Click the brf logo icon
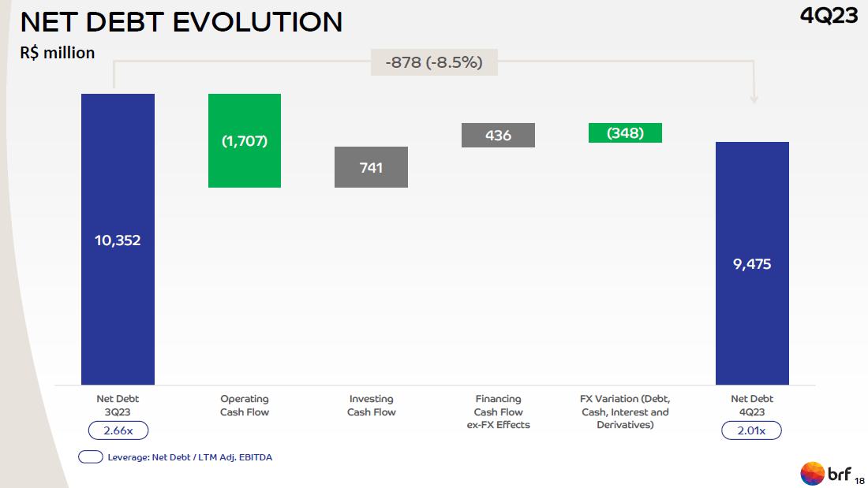The height and width of the screenshot is (488, 868). tap(813, 473)
